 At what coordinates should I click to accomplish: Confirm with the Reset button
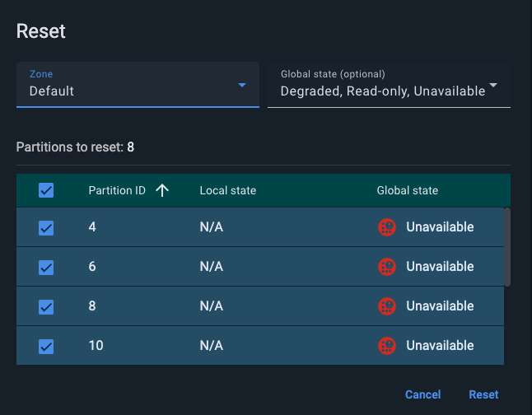(483, 394)
